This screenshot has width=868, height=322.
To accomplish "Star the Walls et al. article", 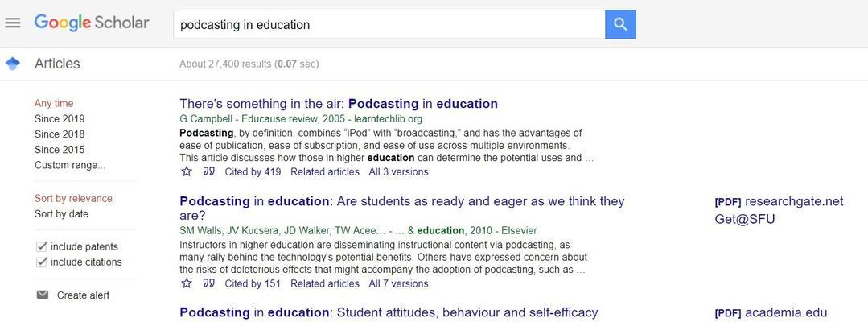I will pyautogui.click(x=187, y=283).
